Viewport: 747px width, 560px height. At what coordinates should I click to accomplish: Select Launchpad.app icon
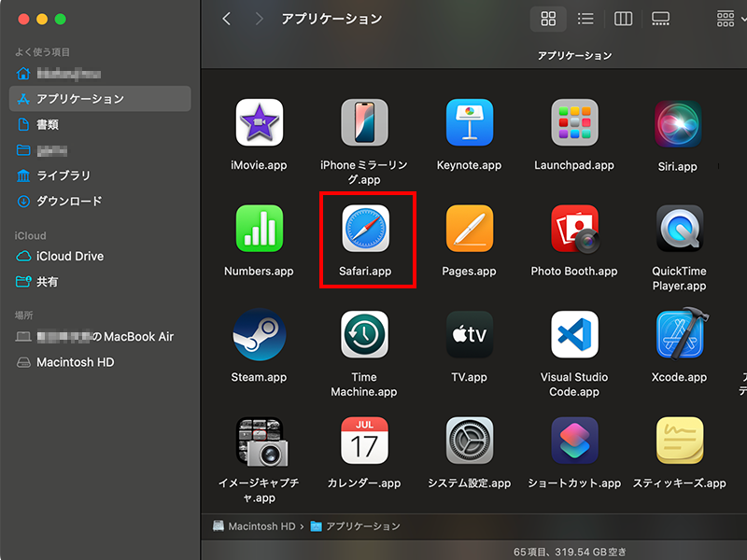point(574,122)
